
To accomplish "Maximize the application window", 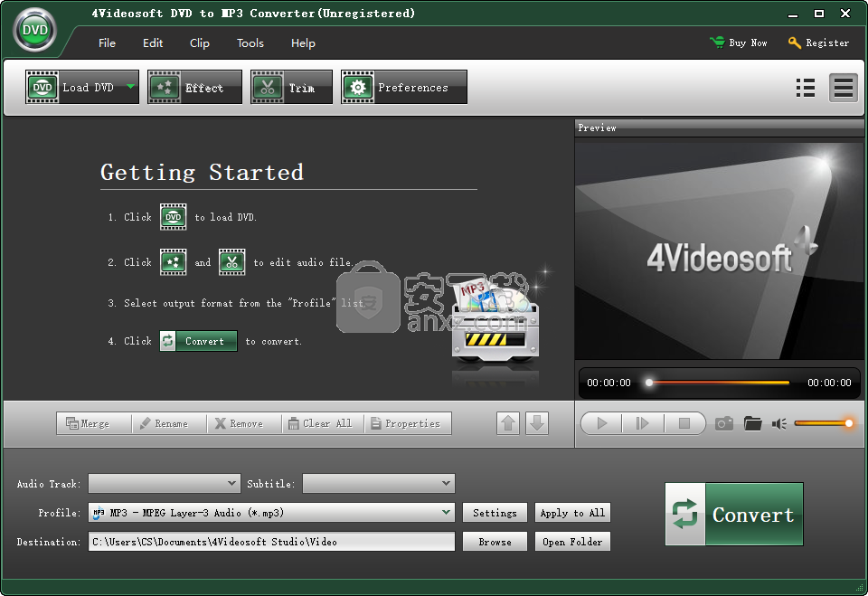I will coord(819,14).
